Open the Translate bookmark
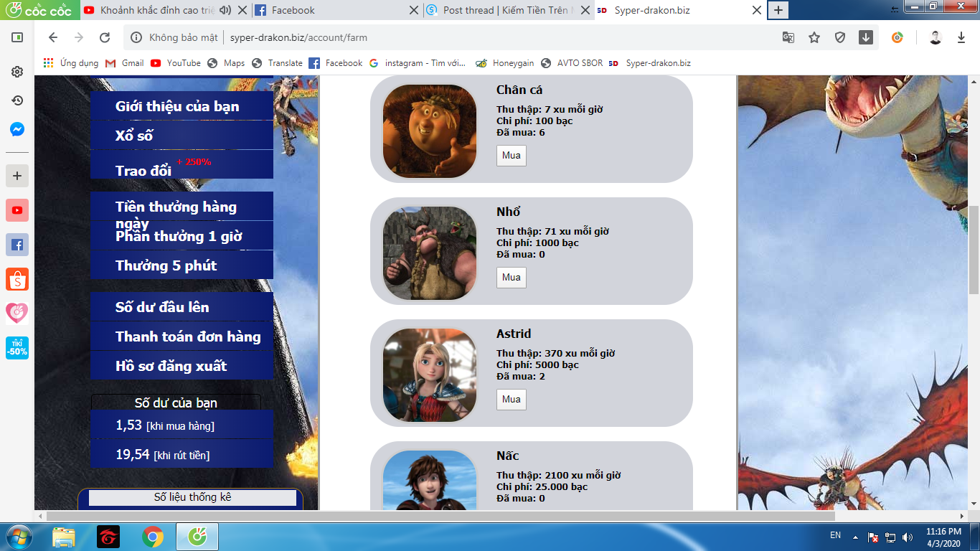 pyautogui.click(x=277, y=63)
